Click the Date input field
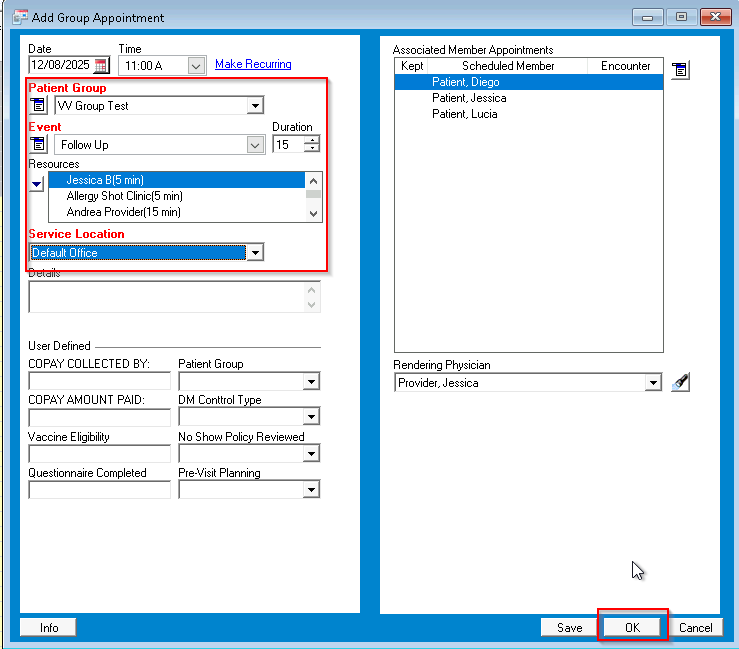Screen dimensions: 739x649 pyautogui.click(x=61, y=65)
